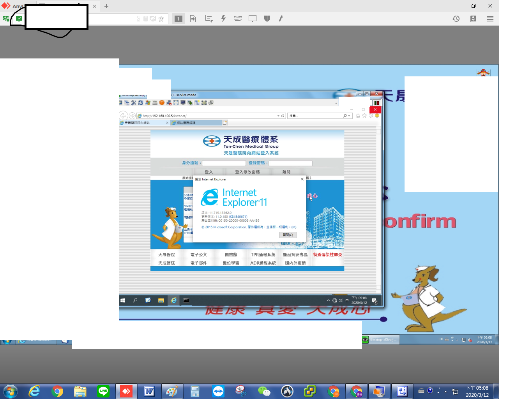Click 登入 login button
The image size is (532, 399).
click(209, 172)
